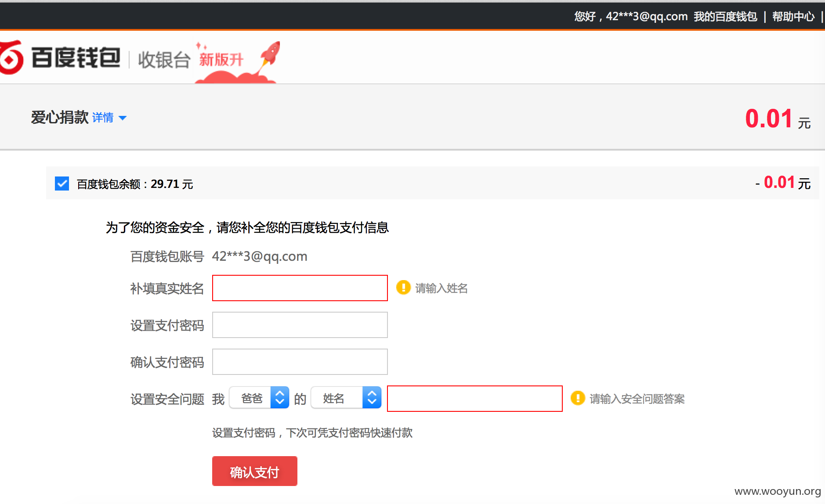Image resolution: width=825 pixels, height=504 pixels.
Task: Click the 详情 details link
Action: [x=103, y=118]
